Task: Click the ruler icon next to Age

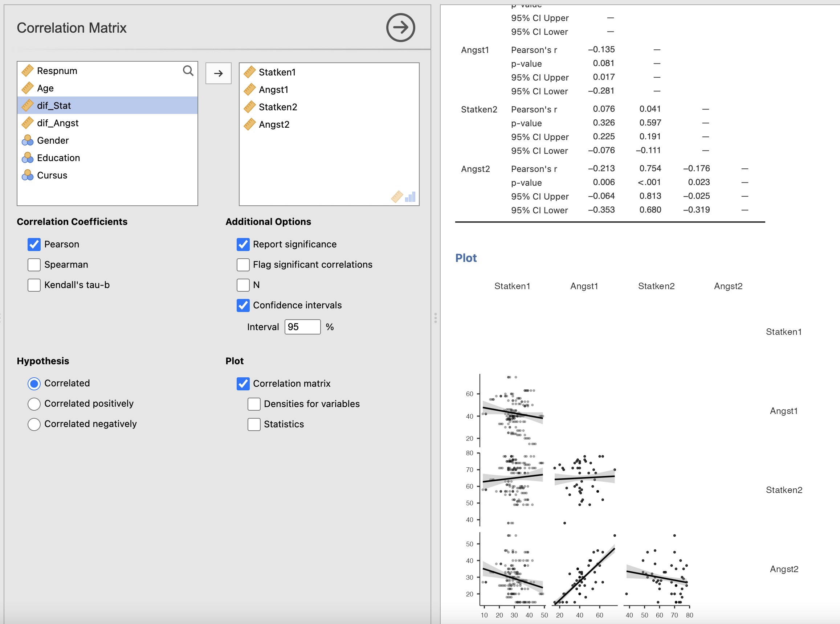Action: point(28,89)
